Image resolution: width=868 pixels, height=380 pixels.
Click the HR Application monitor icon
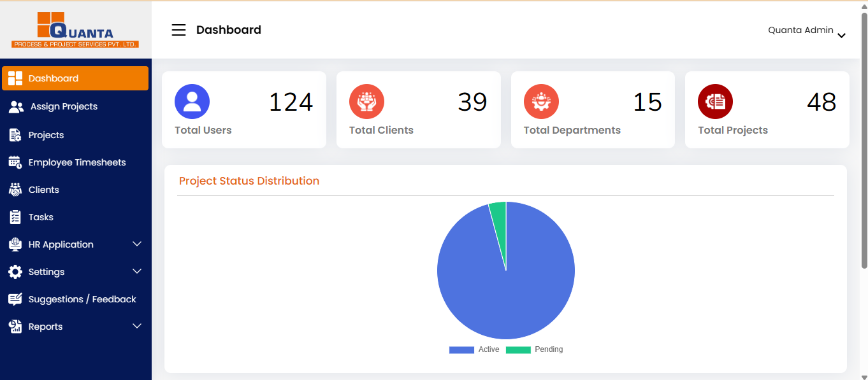(15, 244)
